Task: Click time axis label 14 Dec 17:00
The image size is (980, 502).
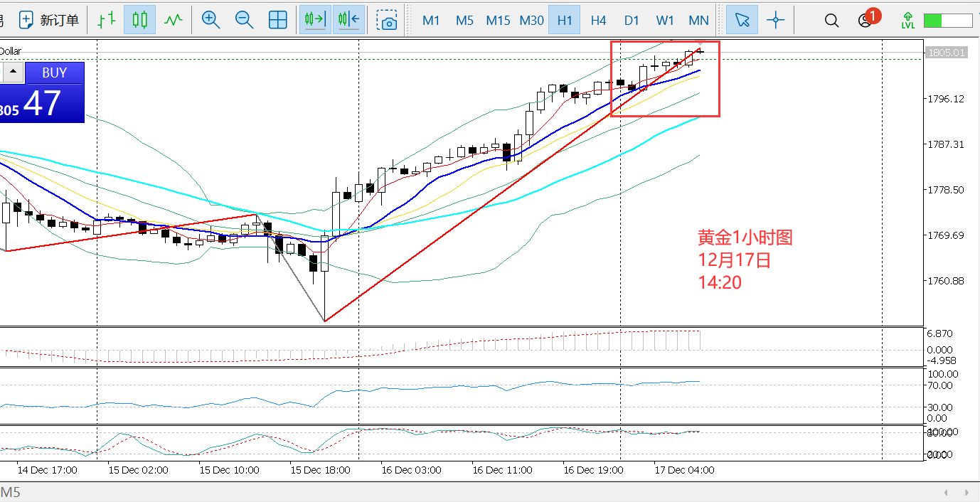Action: (x=47, y=470)
